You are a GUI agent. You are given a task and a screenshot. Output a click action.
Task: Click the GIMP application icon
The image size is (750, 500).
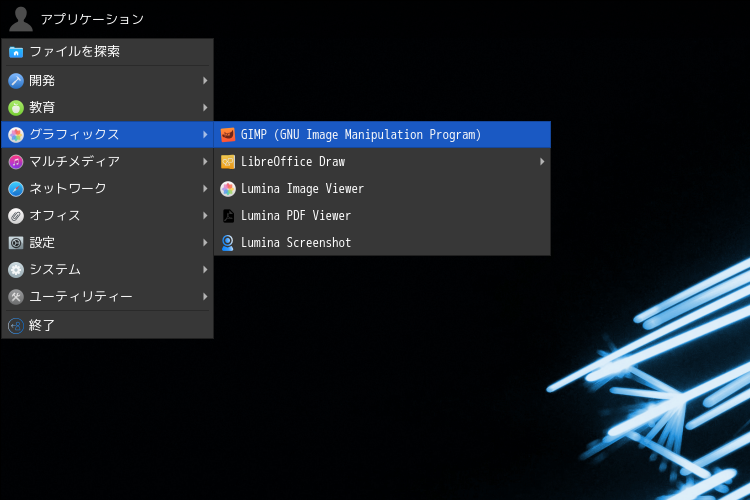click(228, 135)
